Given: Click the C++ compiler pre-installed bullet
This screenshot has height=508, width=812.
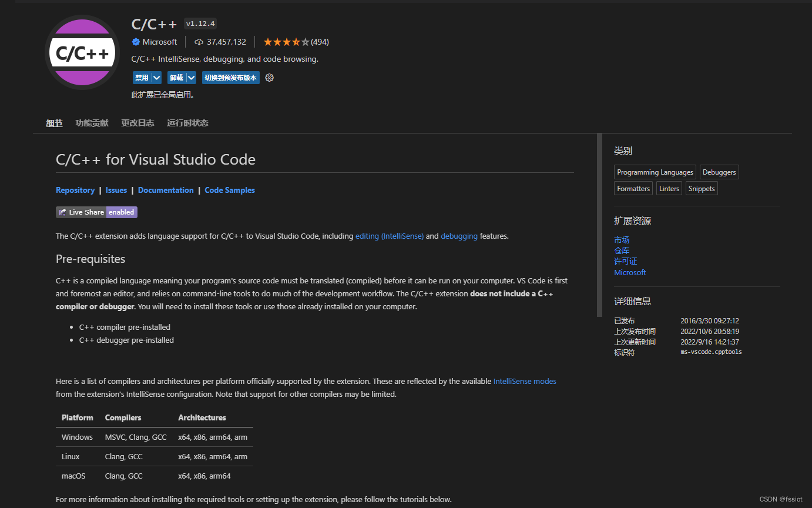Looking at the screenshot, I should [x=125, y=327].
